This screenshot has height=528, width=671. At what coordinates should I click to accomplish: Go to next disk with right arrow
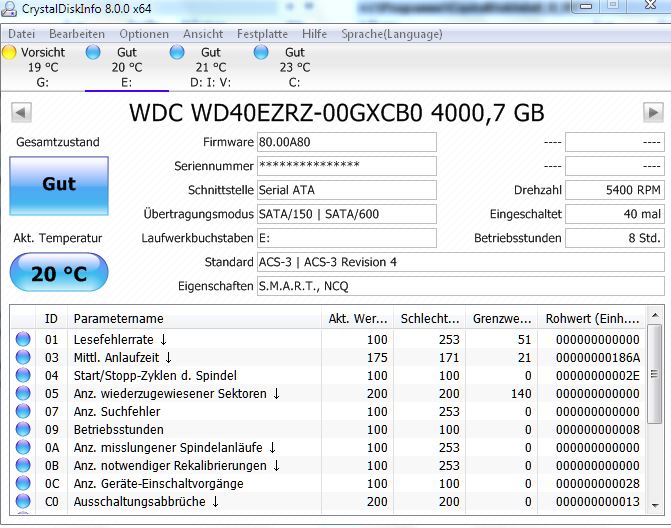pyautogui.click(x=653, y=113)
